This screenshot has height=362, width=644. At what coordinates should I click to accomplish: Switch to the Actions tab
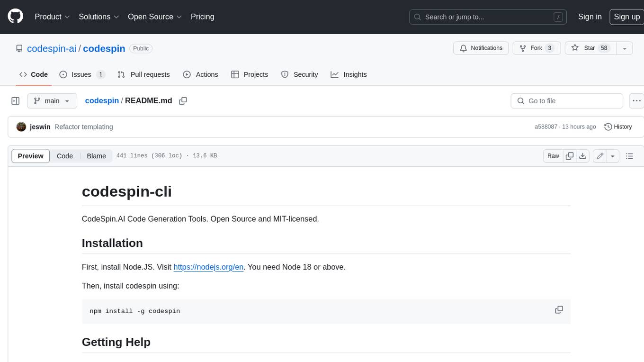coord(200,74)
